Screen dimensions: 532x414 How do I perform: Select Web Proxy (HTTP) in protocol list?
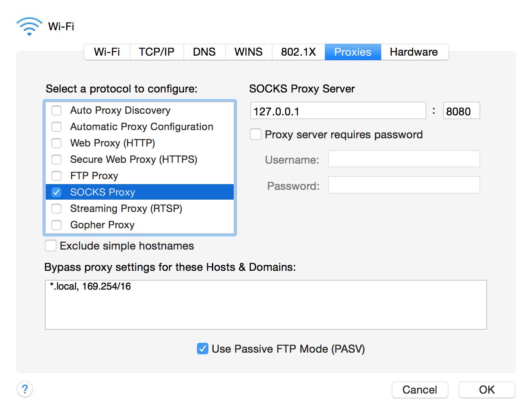[113, 143]
